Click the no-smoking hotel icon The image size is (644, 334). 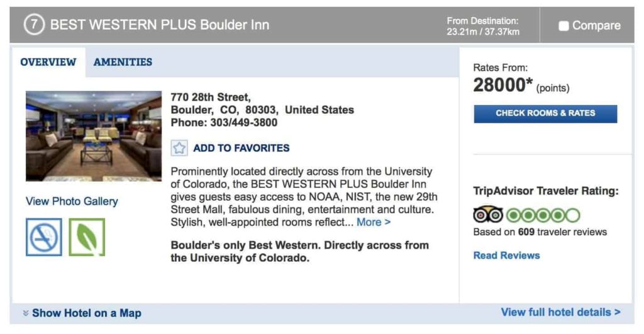[x=44, y=237]
